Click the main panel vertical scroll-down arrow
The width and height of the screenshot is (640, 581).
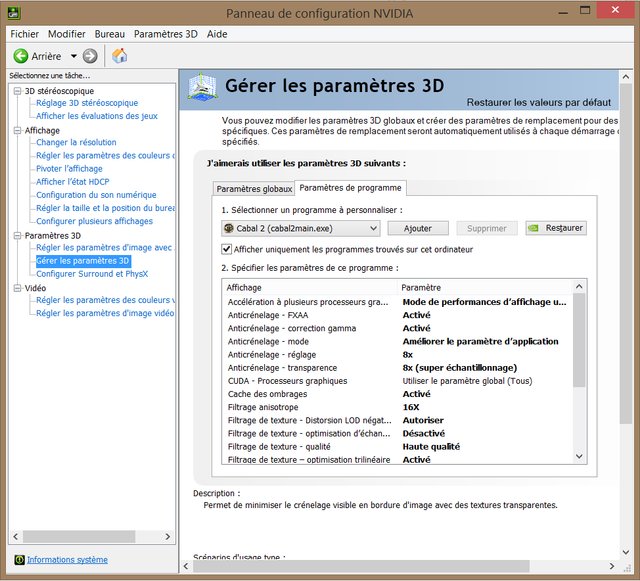626,552
